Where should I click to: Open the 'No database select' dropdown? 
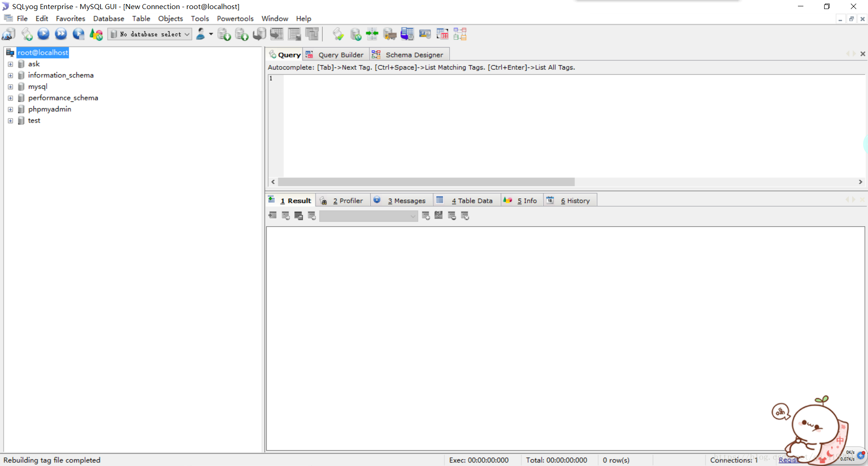(150, 34)
